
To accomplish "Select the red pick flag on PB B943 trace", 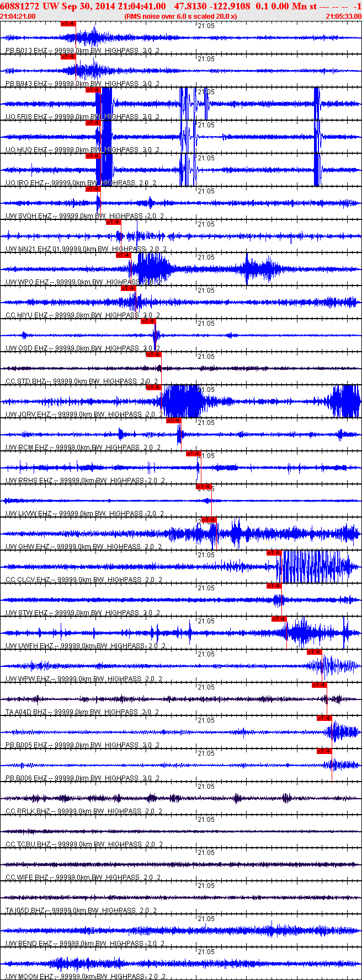I will (68, 57).
